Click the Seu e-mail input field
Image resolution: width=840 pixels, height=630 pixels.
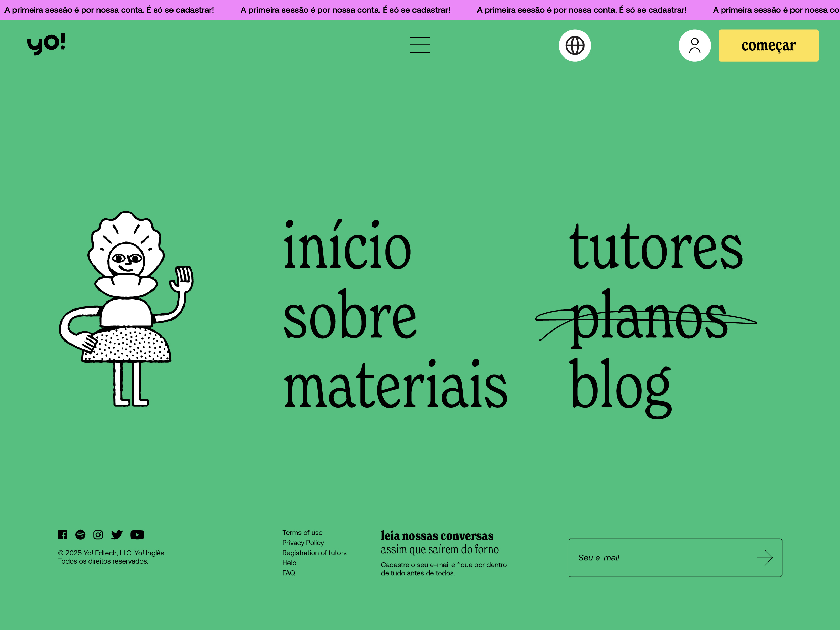pos(661,558)
